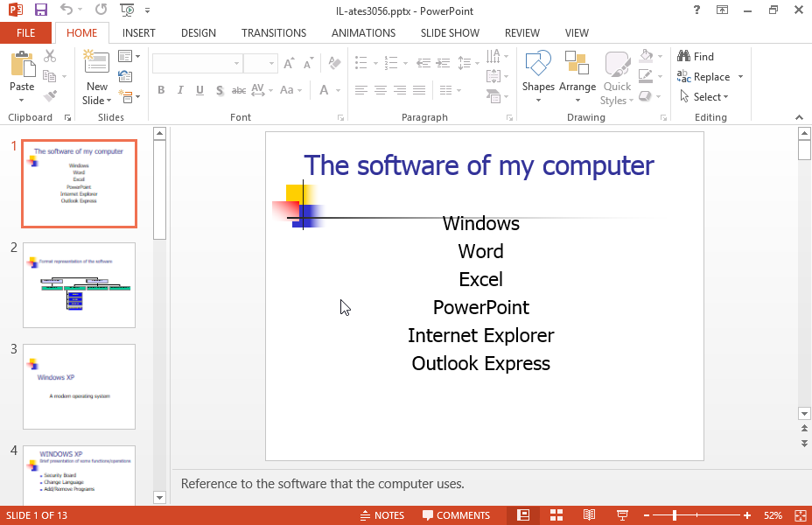Adjust the zoom slider handle
The image size is (812, 525).
tap(675, 515)
